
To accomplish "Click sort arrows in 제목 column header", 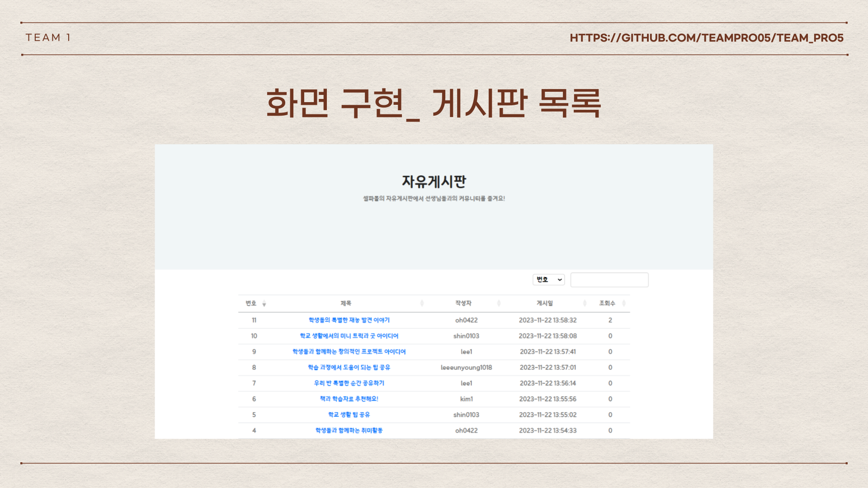I will click(x=422, y=303).
